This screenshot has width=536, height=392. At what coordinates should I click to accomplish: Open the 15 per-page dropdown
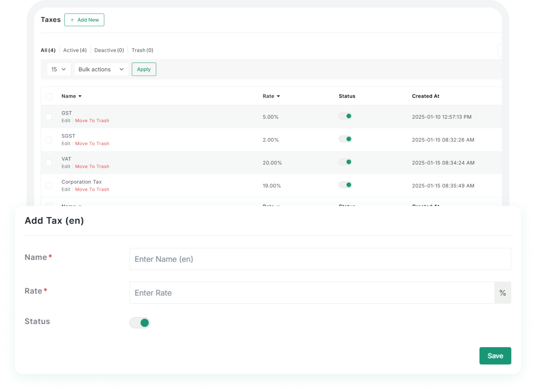(x=59, y=69)
